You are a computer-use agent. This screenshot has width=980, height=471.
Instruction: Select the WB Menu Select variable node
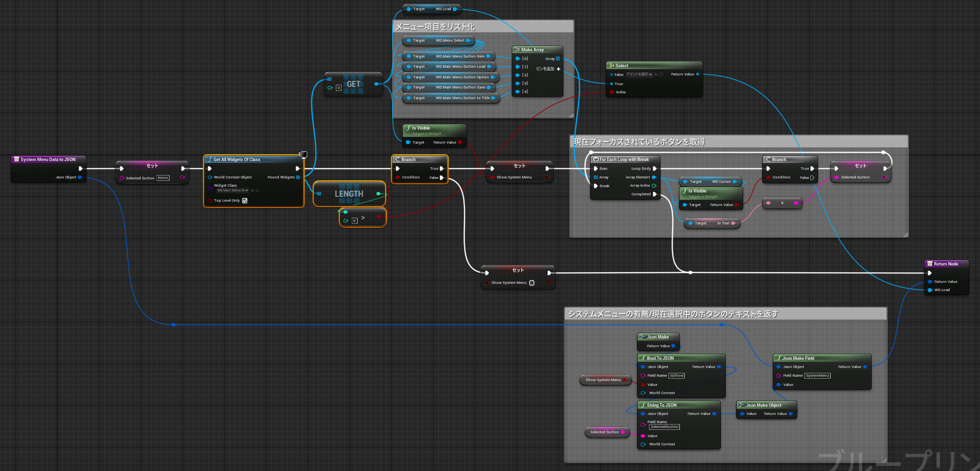pos(438,41)
